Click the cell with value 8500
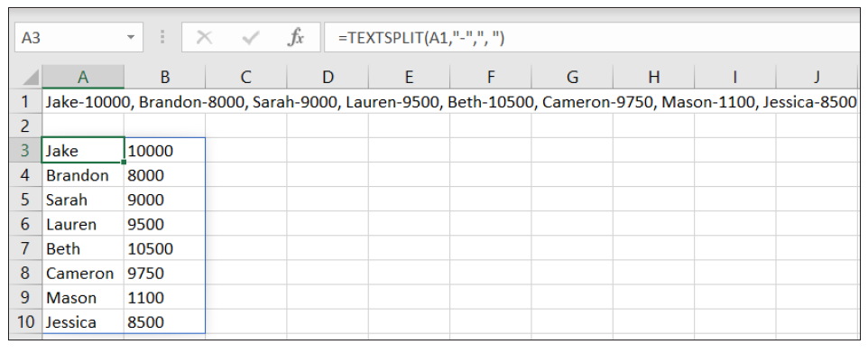 [164, 321]
